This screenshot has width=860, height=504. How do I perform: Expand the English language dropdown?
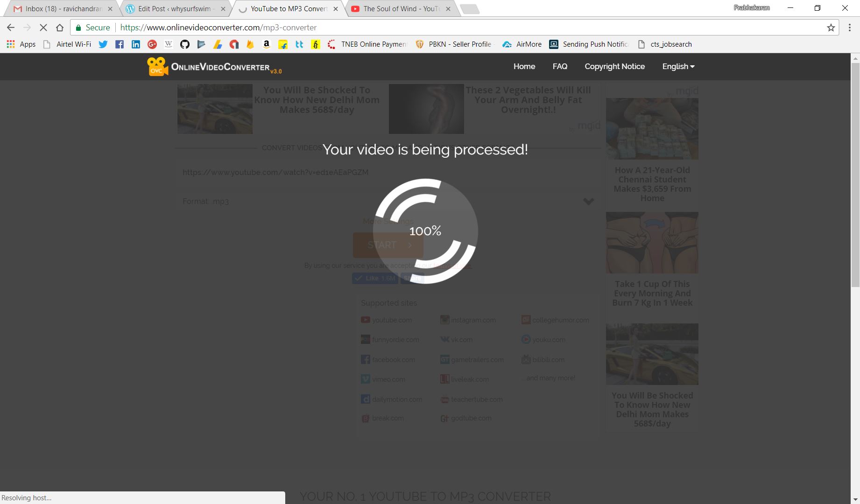coord(678,66)
